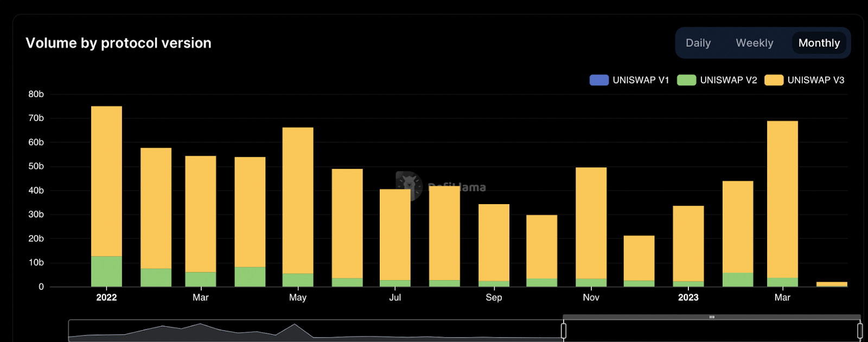Switch to the Weekly view tab
This screenshot has width=868, height=342.
(754, 43)
